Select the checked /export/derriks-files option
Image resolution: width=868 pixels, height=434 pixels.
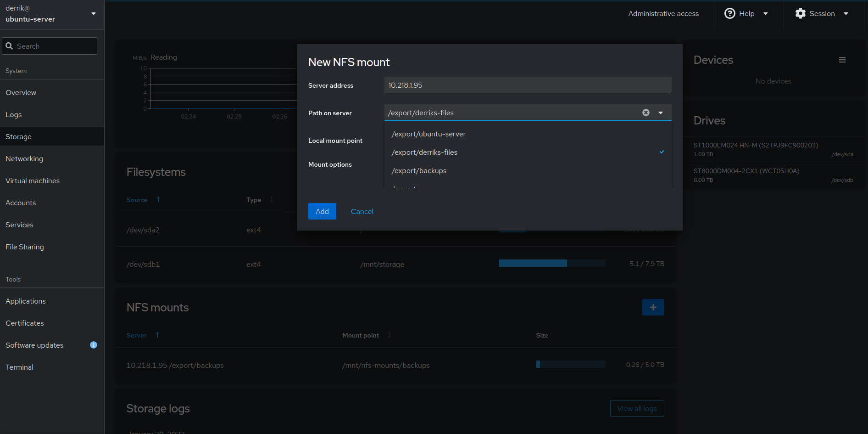point(424,152)
